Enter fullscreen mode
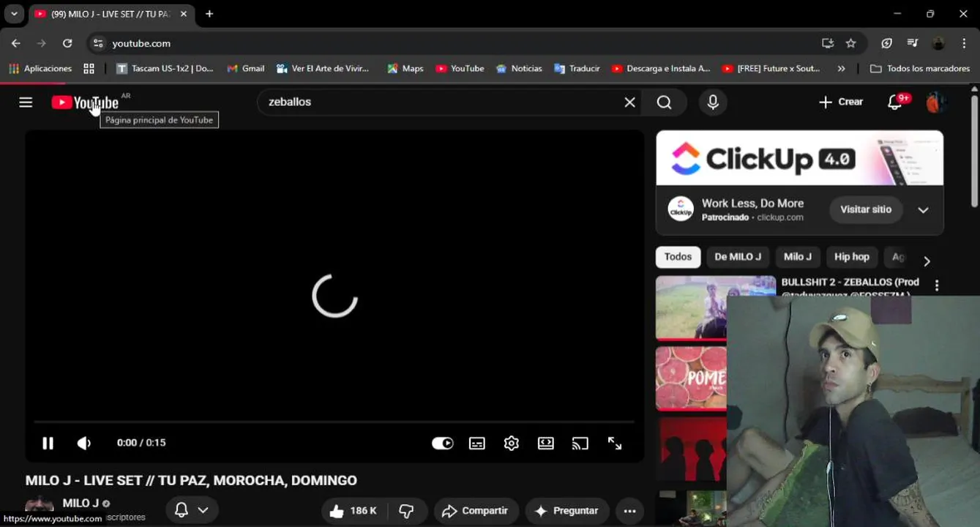Image resolution: width=980 pixels, height=527 pixels. click(615, 443)
